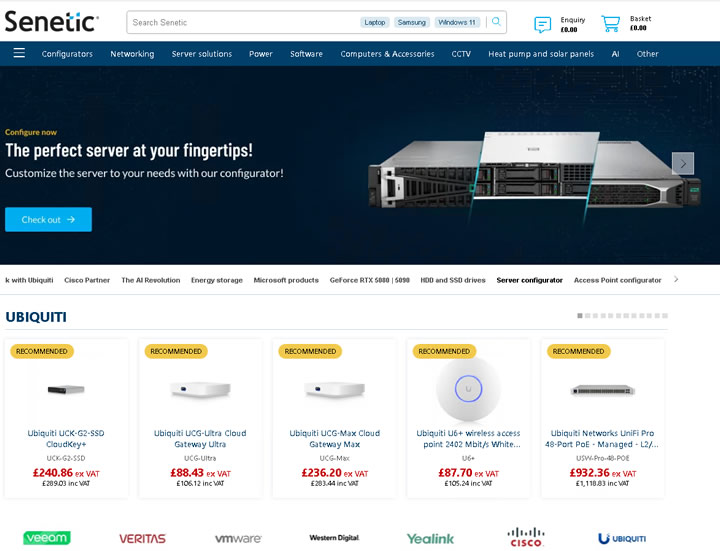Open GeForce RTX 5080 | 5090 link
The width and height of the screenshot is (720, 551).
pyautogui.click(x=370, y=280)
